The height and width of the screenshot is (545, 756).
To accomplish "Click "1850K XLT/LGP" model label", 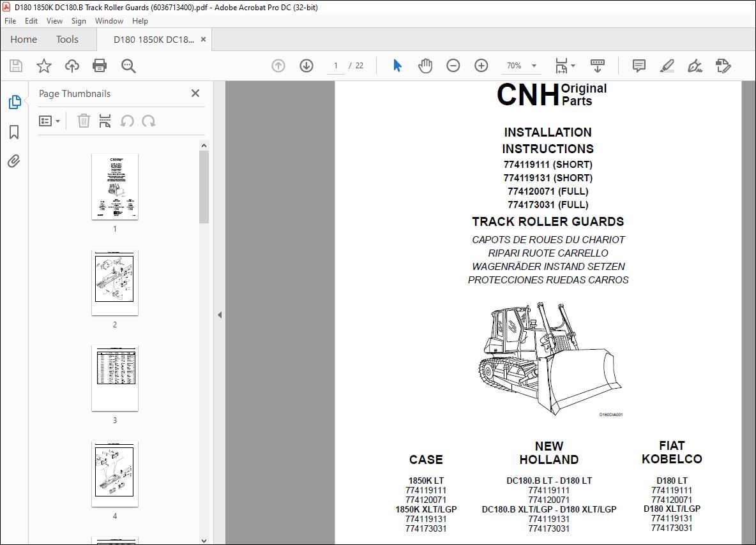I will coord(426,509).
